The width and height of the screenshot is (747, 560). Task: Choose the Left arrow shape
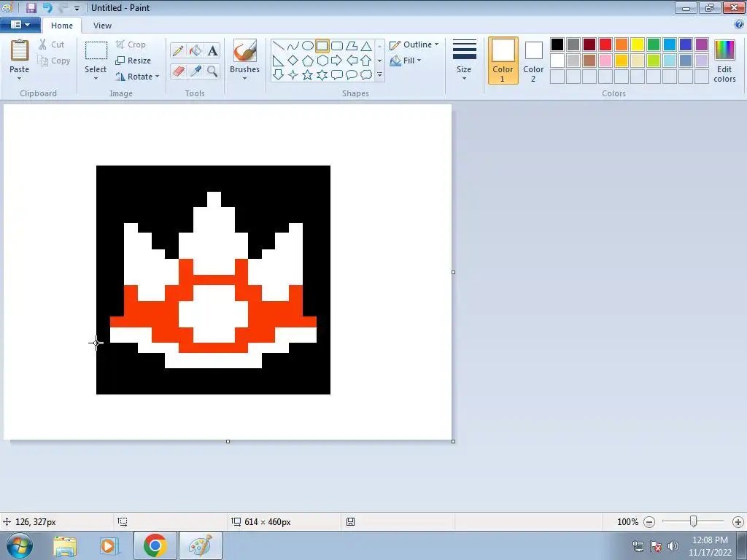pyautogui.click(x=352, y=61)
